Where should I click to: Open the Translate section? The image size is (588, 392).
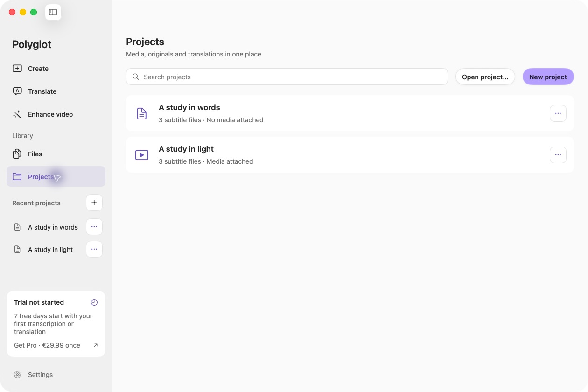pyautogui.click(x=56, y=91)
